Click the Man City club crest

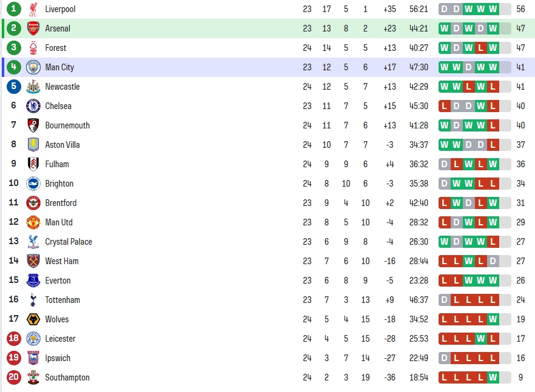[x=33, y=67]
